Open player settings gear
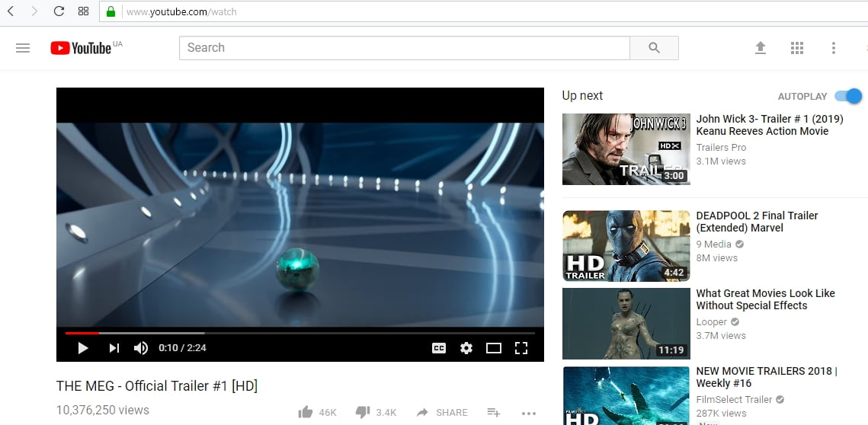Viewport: 868px width, 425px height. coord(466,348)
